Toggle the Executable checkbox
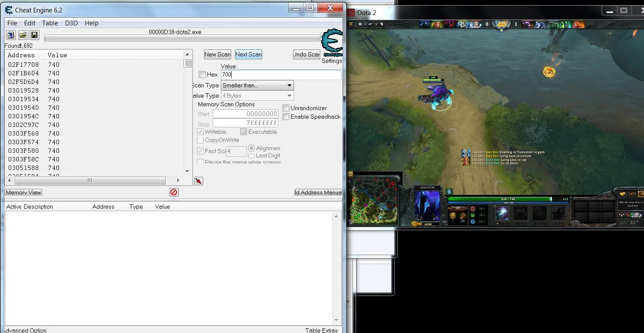This screenshot has height=333, width=644. (244, 132)
